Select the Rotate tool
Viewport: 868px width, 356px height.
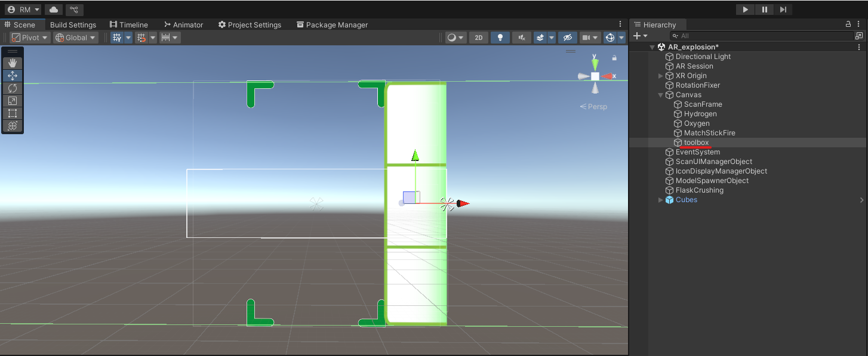point(13,88)
